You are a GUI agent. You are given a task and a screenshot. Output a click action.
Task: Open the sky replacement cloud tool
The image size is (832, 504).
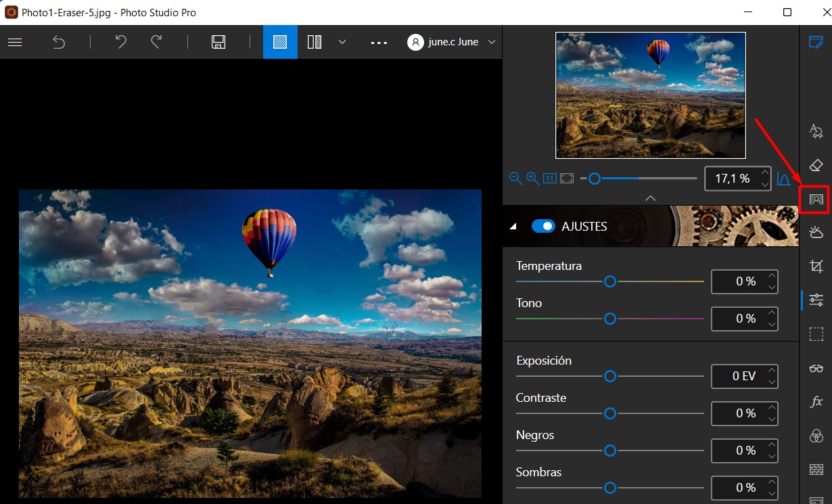[x=816, y=232]
